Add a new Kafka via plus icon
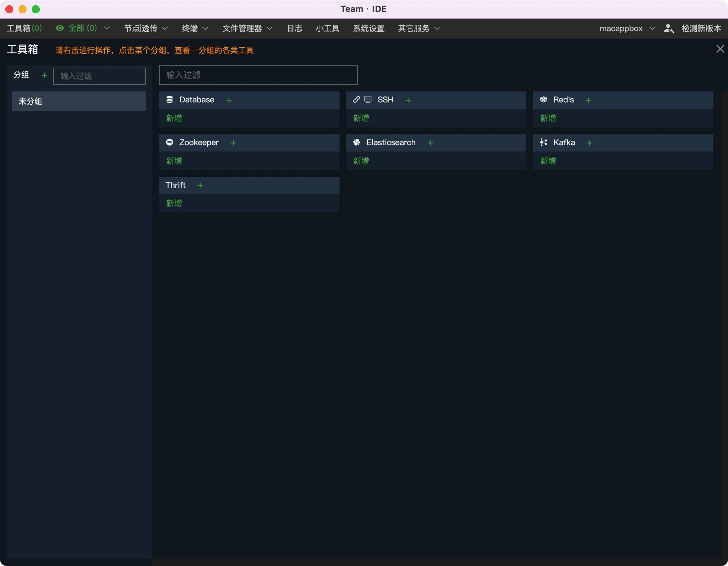This screenshot has height=566, width=728. tap(589, 143)
